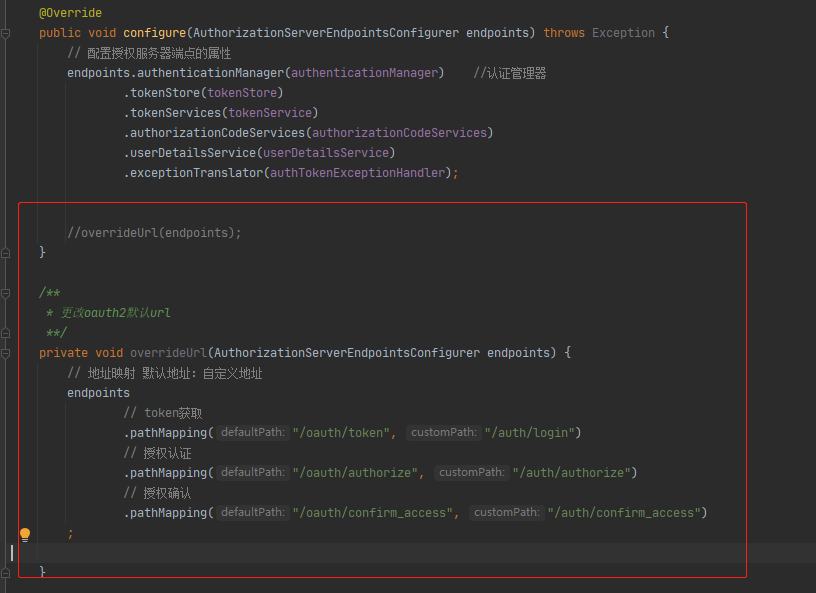
Task: Click the commented-out //overrideUrl(endpoints) line
Action: pos(154,233)
